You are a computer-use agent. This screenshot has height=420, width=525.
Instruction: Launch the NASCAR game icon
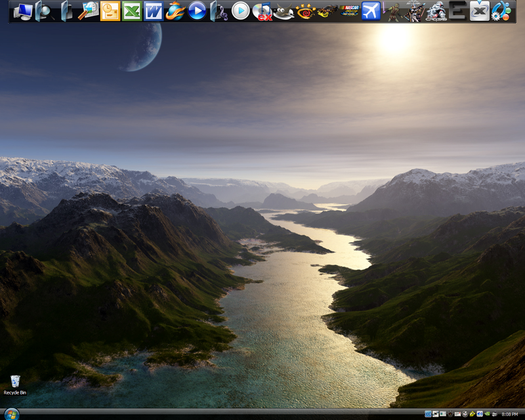click(x=349, y=10)
